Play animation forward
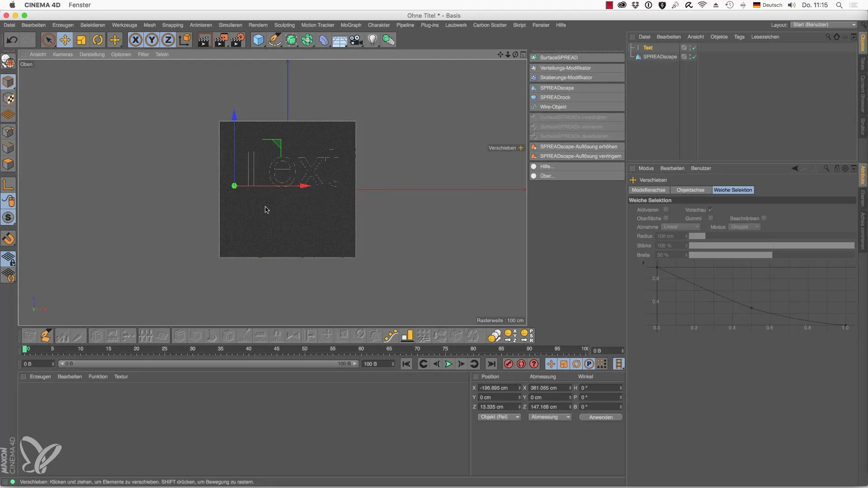This screenshot has height=488, width=868. click(x=448, y=364)
